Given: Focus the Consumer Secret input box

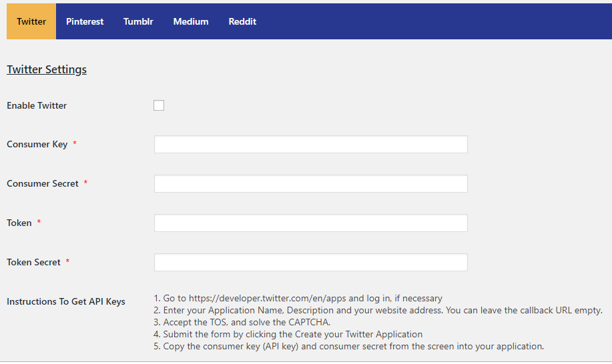Looking at the screenshot, I should (310, 184).
